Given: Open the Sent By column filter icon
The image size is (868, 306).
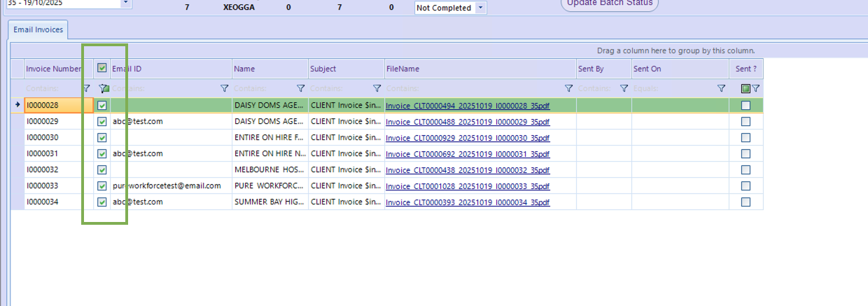Looking at the screenshot, I should click(x=624, y=89).
